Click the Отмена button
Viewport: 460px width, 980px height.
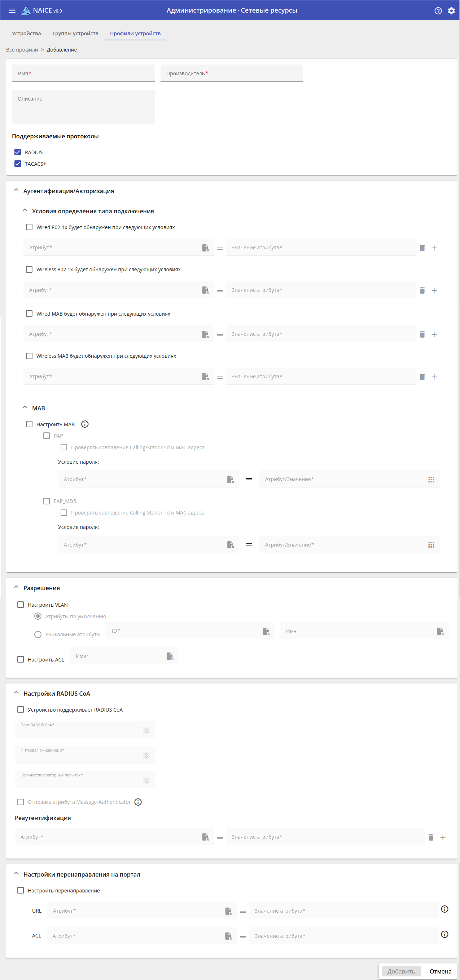coord(440,971)
